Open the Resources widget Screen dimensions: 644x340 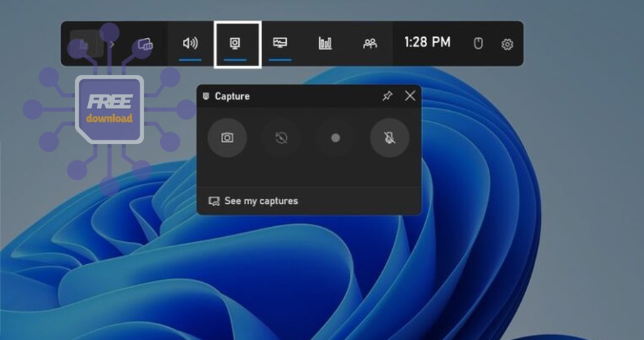[325, 44]
